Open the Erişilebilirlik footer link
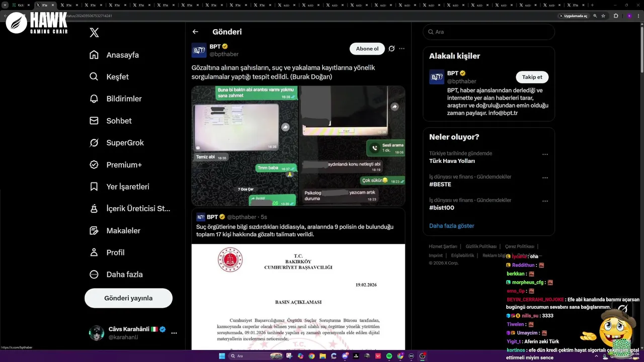The image size is (644, 362). pos(463,255)
